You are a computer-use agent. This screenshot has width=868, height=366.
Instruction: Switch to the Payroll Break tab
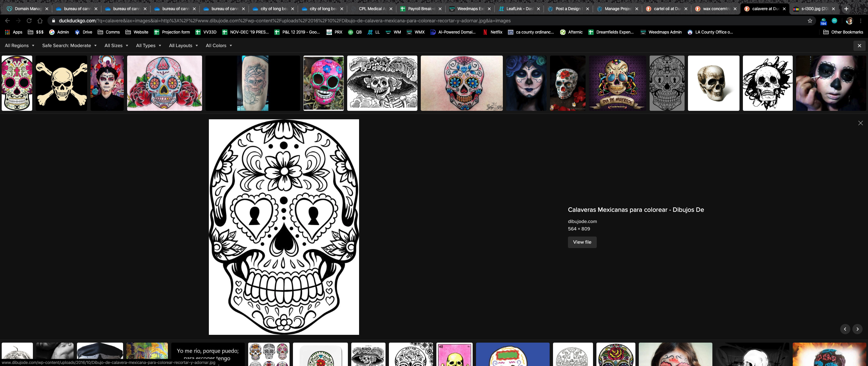click(x=420, y=9)
